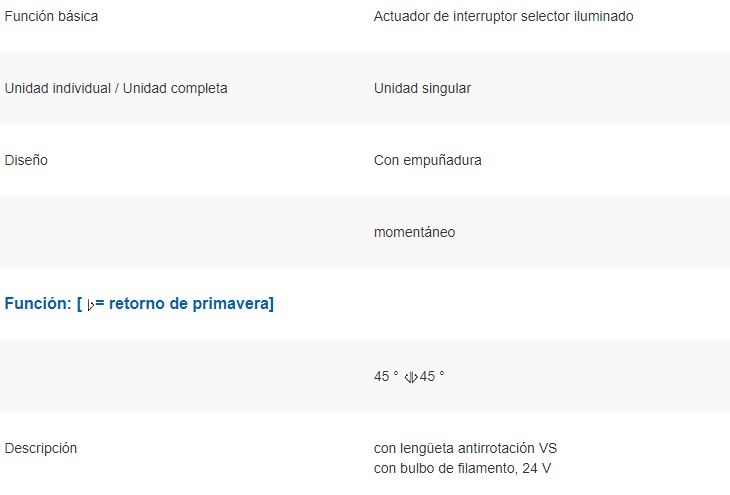Click the spring return arrow symbol in heading

[91, 305]
